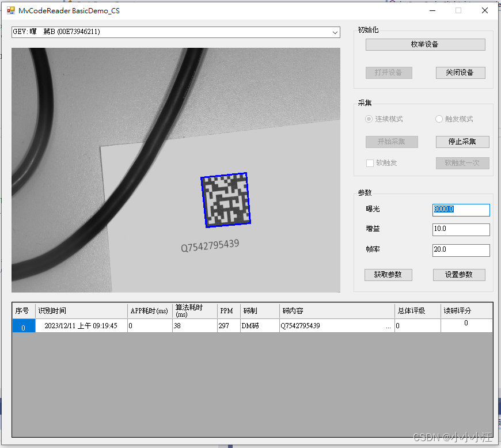
Task: Click the 码制 column header
Action: (260, 310)
